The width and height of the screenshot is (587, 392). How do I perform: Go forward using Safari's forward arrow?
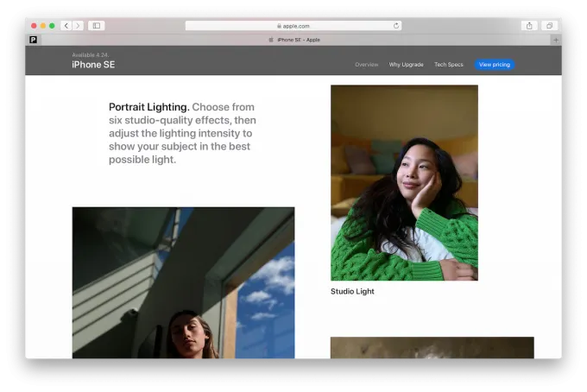[x=78, y=26]
